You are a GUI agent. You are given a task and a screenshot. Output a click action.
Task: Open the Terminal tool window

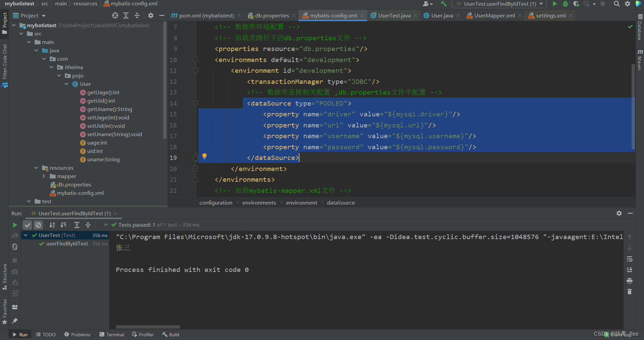click(112, 335)
